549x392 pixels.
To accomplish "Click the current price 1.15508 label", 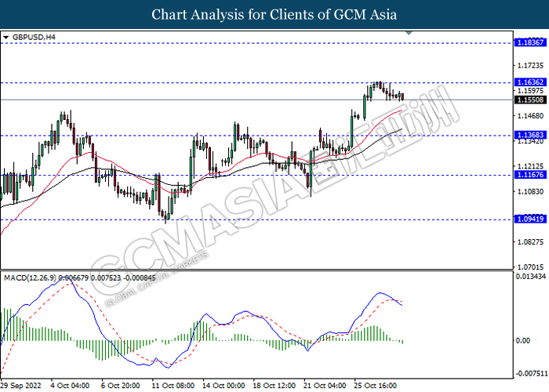I will (530, 100).
